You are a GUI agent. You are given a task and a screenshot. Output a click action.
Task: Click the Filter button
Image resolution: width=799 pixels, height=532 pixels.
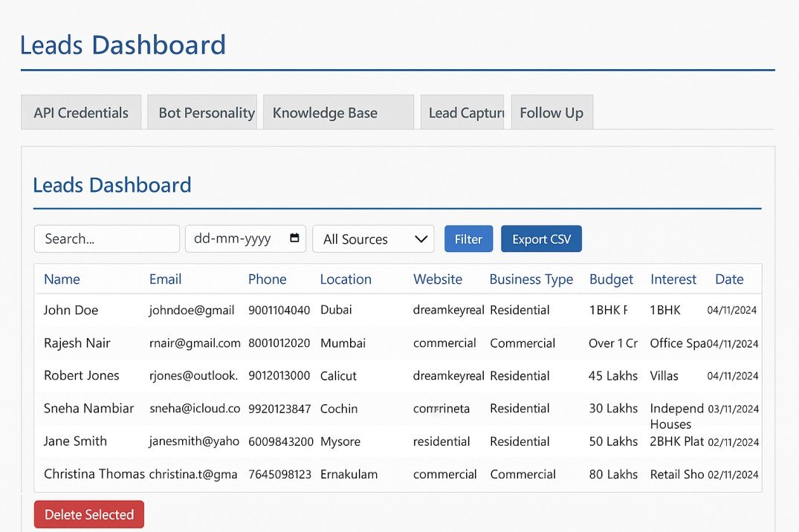coord(468,239)
